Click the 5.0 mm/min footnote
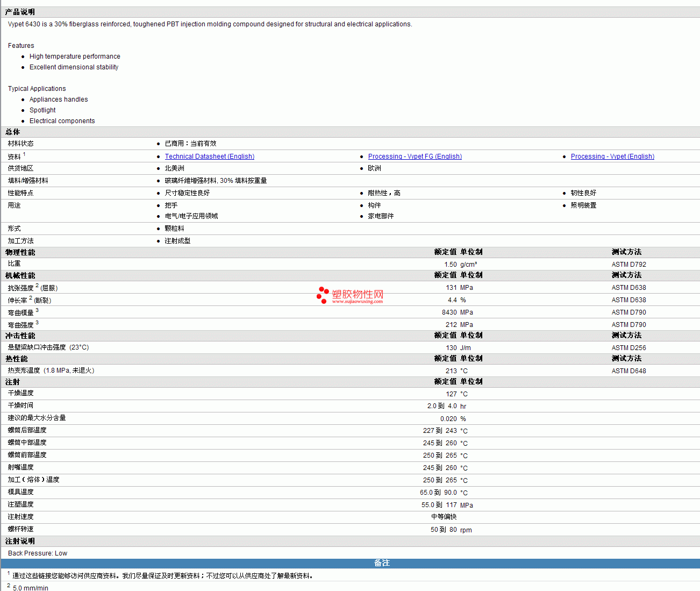The height and width of the screenshot is (591, 700). click(31, 588)
